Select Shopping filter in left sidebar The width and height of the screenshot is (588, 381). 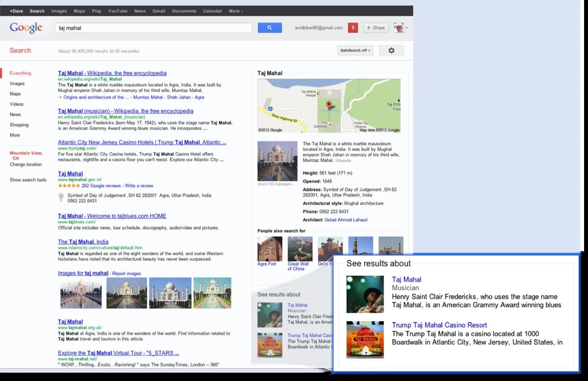coord(19,125)
